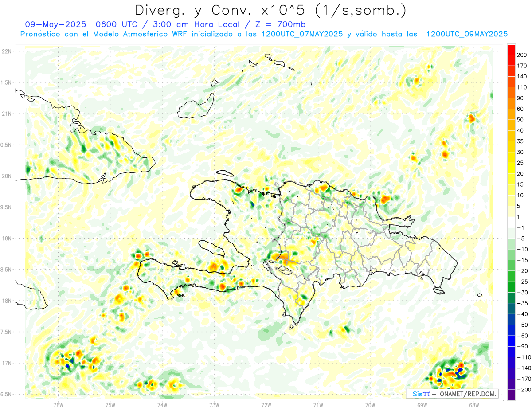Viewport: 532px width, 411px height.
Task: Click the '200' colorbar label
Action: click(x=522, y=55)
